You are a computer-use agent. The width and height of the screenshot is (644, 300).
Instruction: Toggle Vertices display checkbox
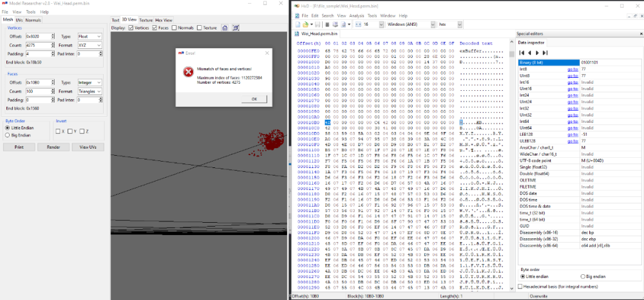pos(131,28)
